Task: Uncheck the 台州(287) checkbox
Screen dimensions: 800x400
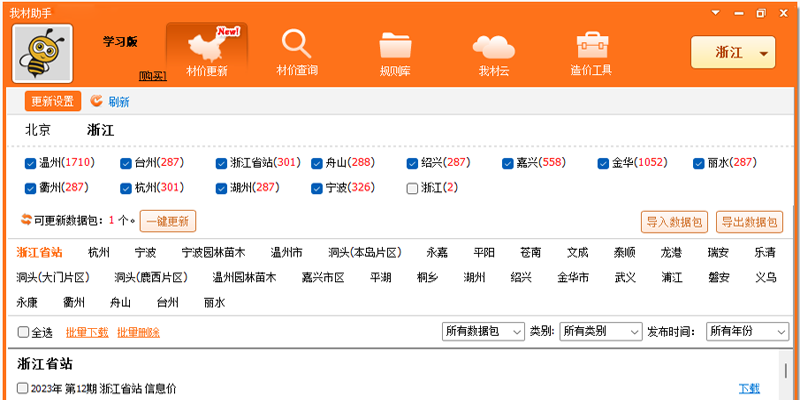Action: coord(126,163)
